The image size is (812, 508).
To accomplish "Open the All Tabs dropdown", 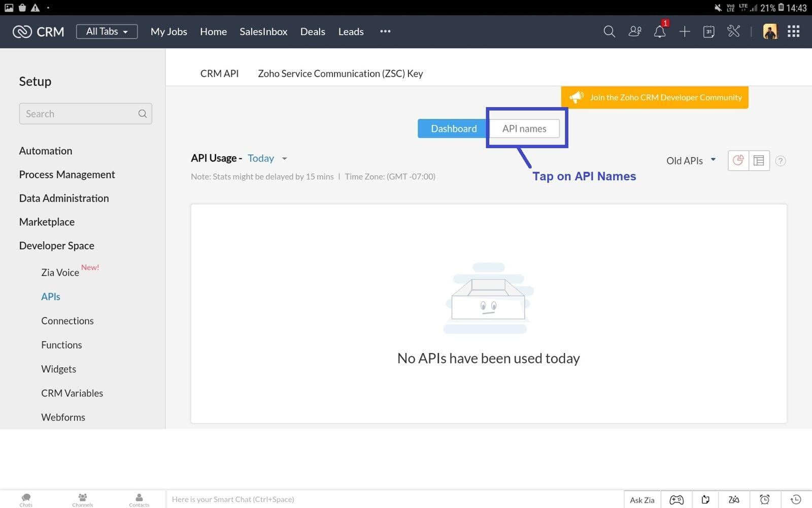I will 107,31.
